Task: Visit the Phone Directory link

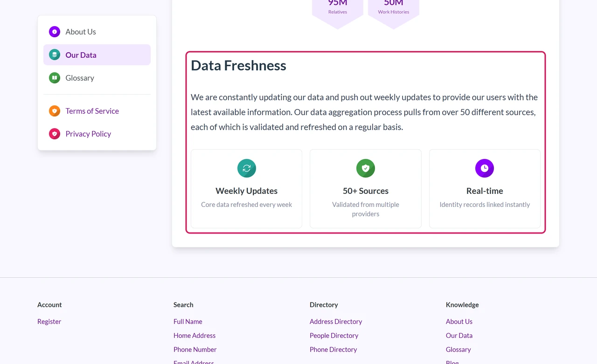Action: (x=333, y=350)
